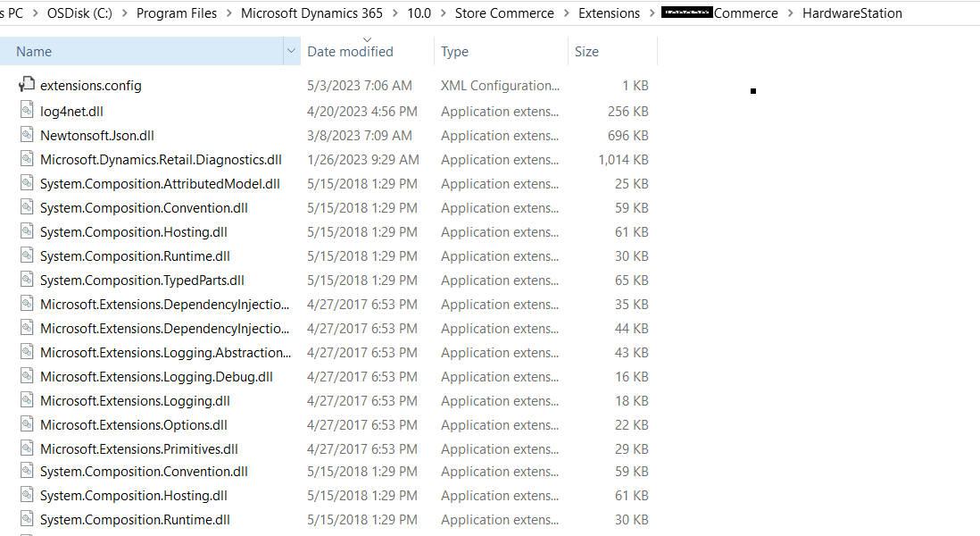The image size is (980, 536).
Task: Click the System.Composition.TypedParts.dll file icon
Action: click(26, 279)
